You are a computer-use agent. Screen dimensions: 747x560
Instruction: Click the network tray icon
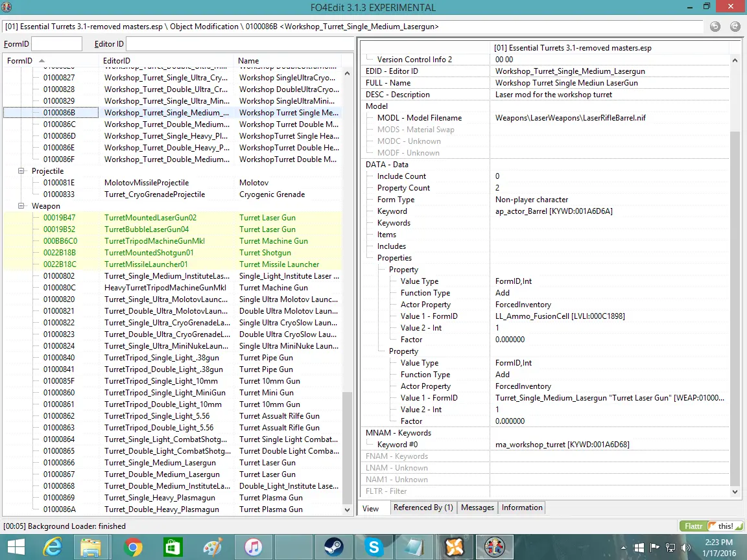pyautogui.click(x=670, y=548)
